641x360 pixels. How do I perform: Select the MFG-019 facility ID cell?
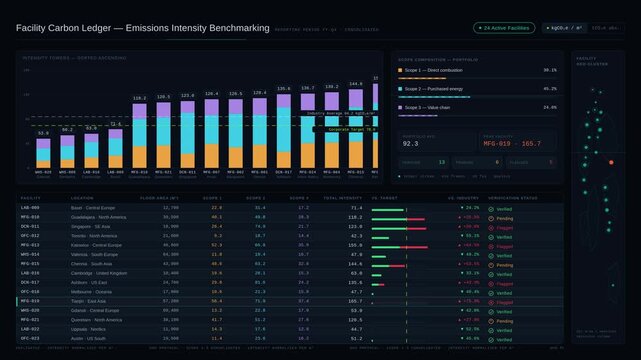click(x=30, y=301)
